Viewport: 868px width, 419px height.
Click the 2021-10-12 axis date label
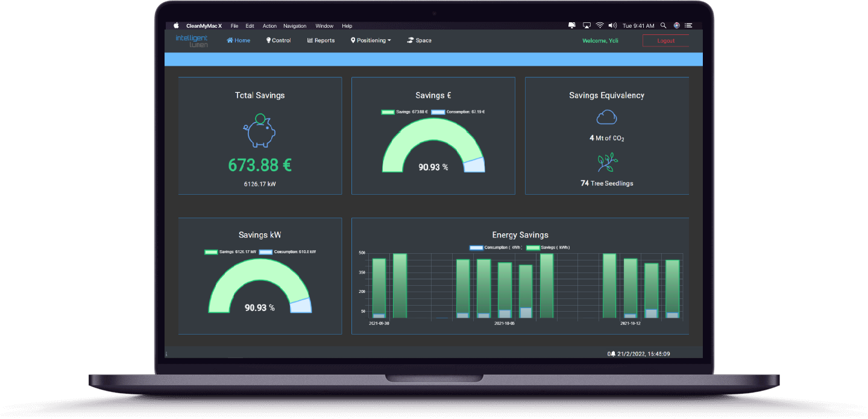click(630, 324)
